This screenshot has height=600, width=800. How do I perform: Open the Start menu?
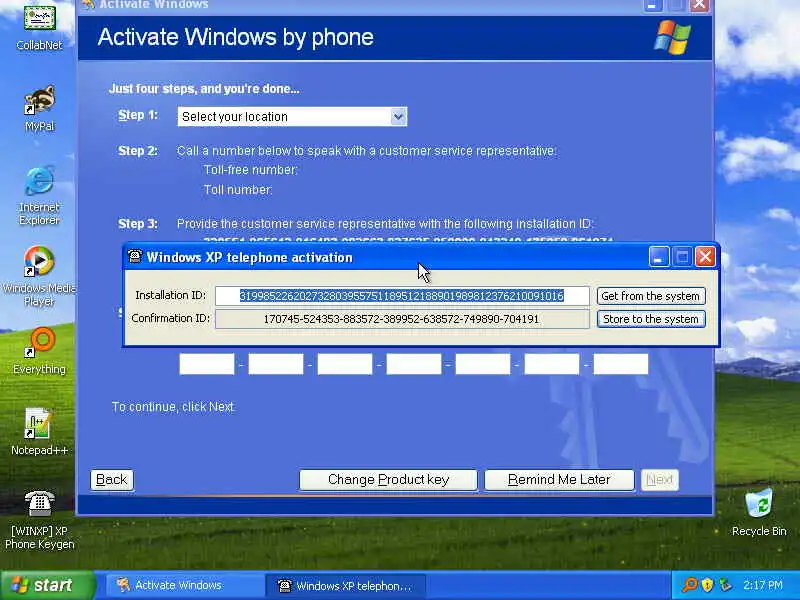(48, 585)
